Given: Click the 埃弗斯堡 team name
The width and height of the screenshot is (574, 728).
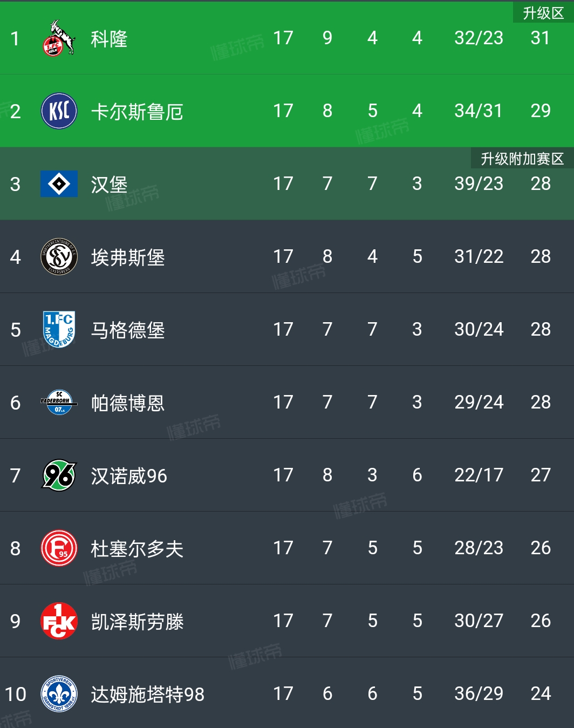Looking at the screenshot, I should tap(128, 257).
